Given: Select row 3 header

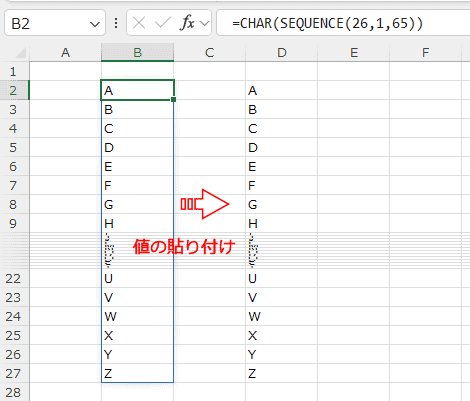Looking at the screenshot, I should (x=15, y=109).
